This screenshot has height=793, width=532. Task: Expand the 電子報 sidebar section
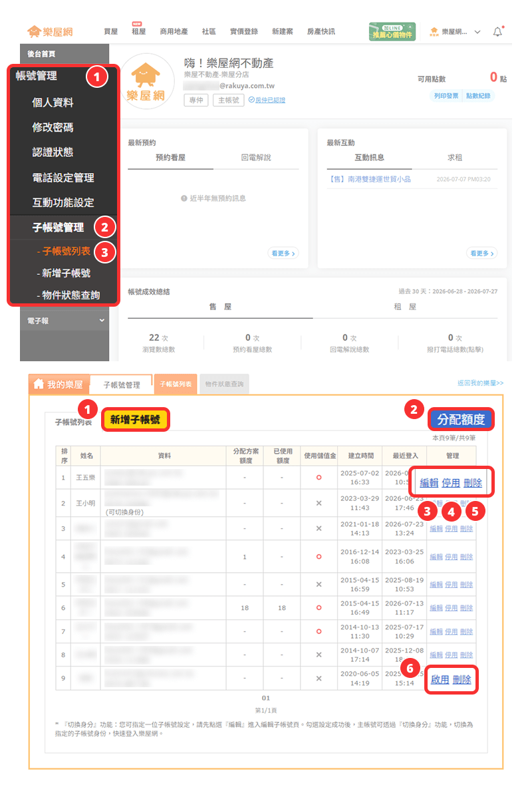click(x=65, y=321)
